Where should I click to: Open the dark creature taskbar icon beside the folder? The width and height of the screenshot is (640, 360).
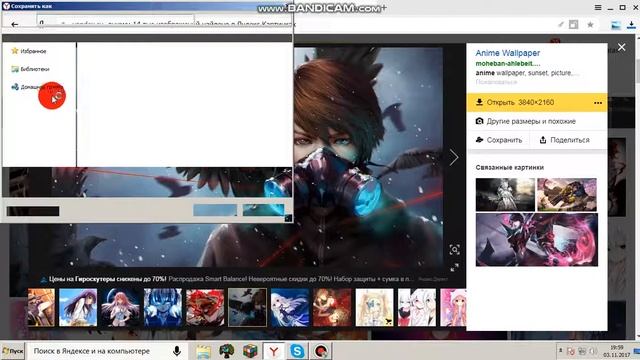tap(227, 351)
